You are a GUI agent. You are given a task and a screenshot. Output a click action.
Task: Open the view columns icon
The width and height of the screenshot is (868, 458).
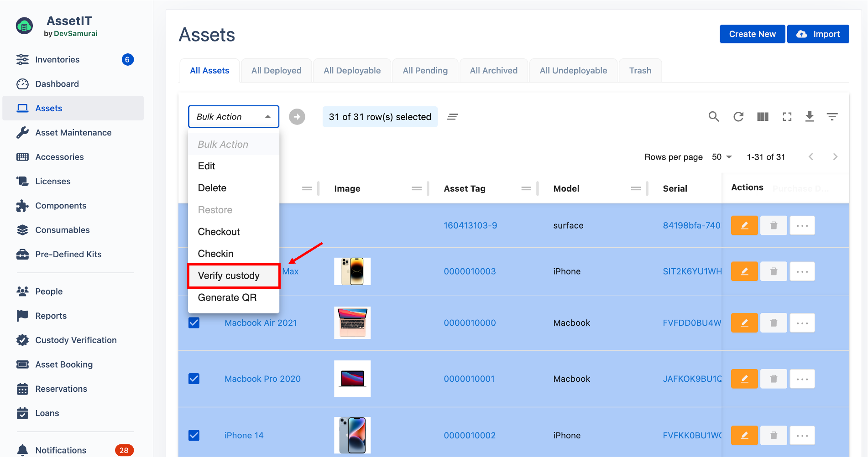pos(763,117)
